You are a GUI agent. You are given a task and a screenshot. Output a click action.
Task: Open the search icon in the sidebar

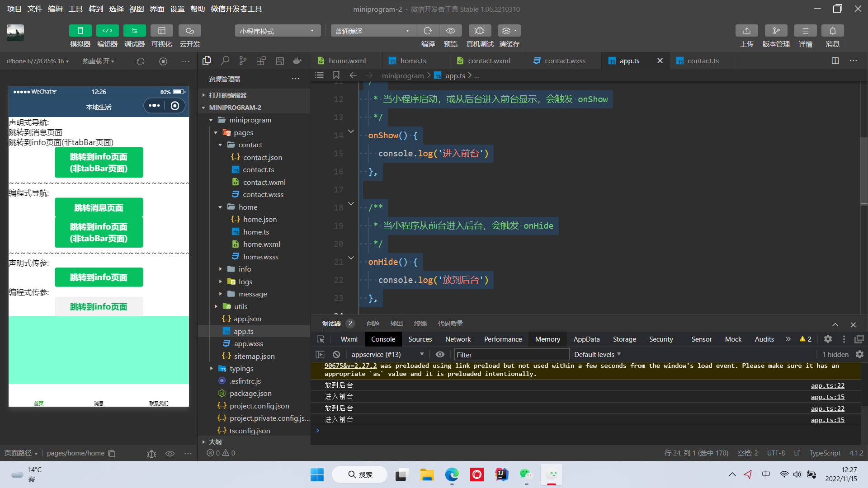coord(225,61)
